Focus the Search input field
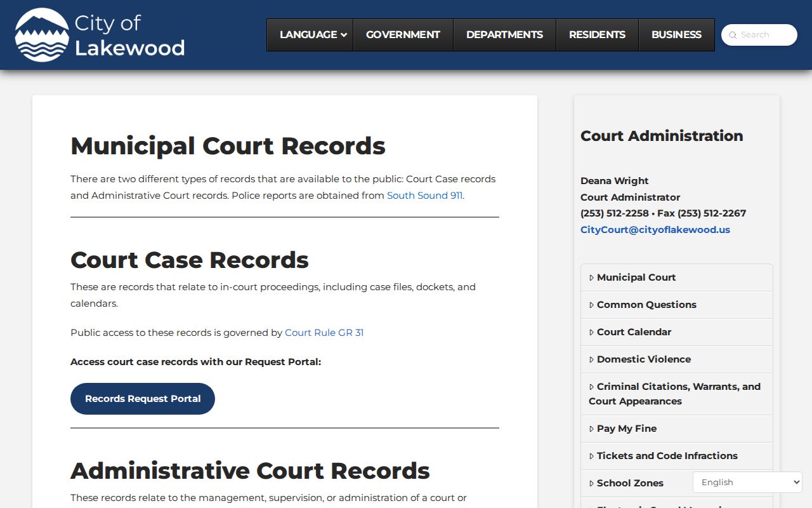The height and width of the screenshot is (508, 812). click(759, 35)
